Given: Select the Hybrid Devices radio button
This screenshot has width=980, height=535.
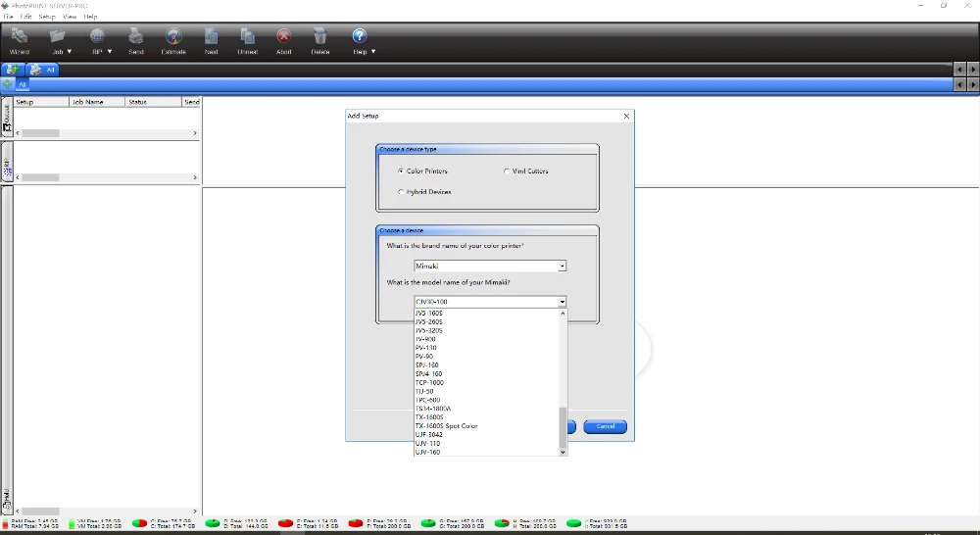Looking at the screenshot, I should click(x=401, y=192).
